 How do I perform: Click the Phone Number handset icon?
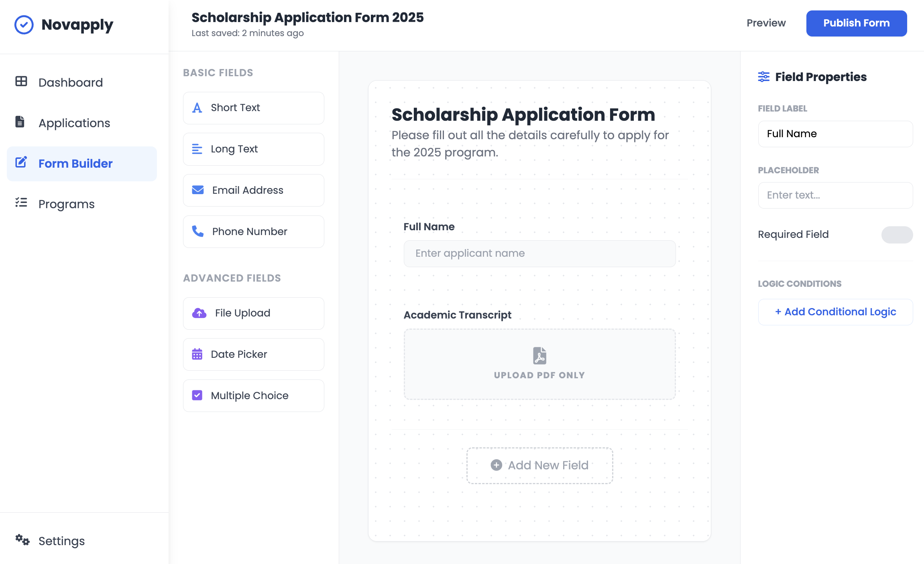[x=198, y=231]
